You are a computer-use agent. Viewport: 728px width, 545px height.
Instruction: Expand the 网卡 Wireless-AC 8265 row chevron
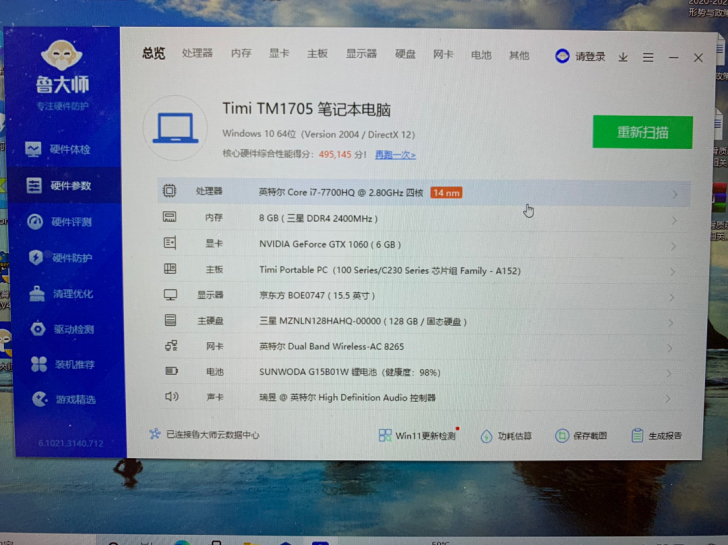(x=670, y=348)
